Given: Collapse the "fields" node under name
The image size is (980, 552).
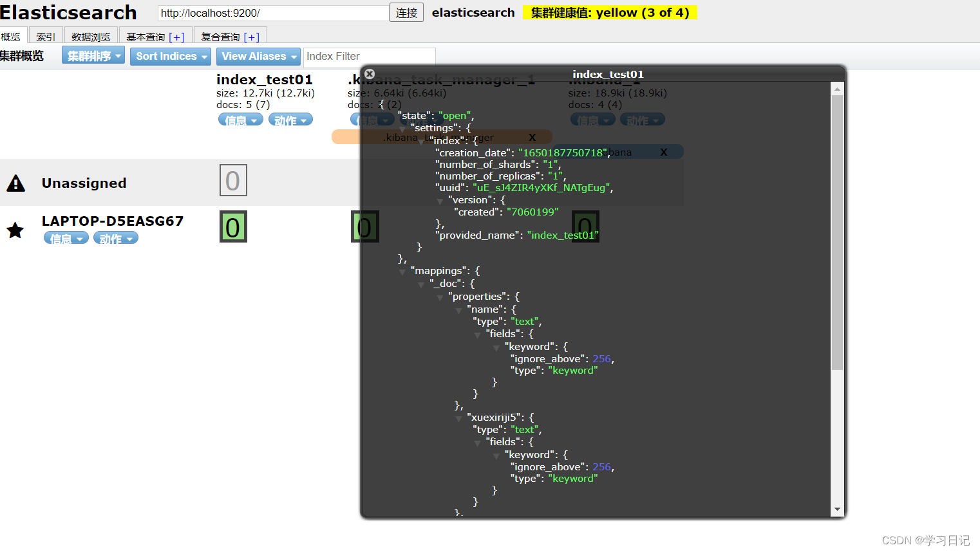Looking at the screenshot, I should click(477, 335).
